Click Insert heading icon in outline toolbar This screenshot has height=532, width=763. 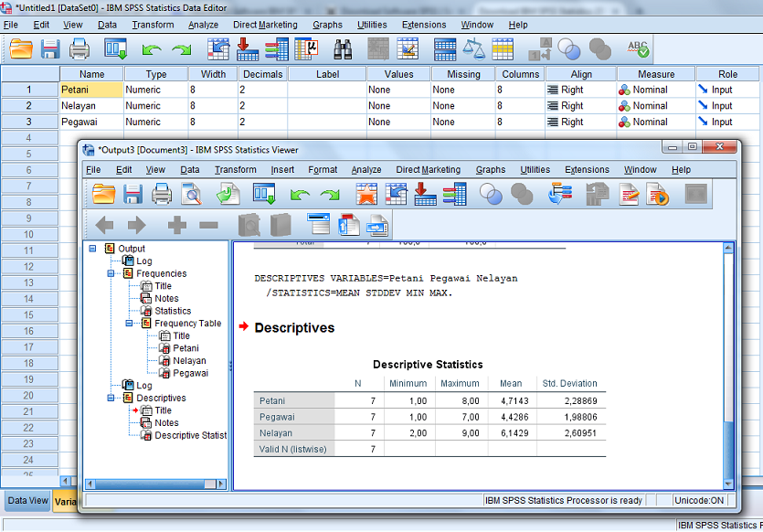[x=319, y=224]
